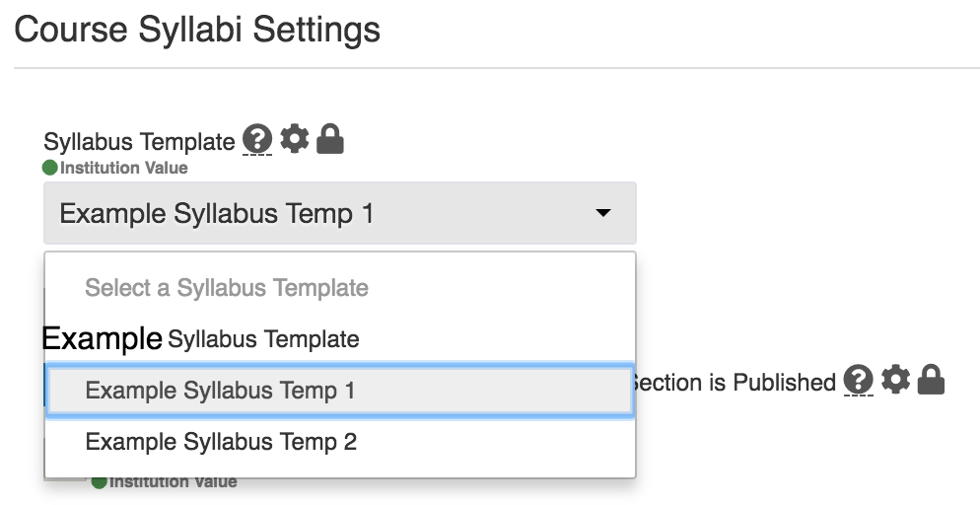980x505 pixels.
Task: Pick the highlighted Example Syllabus Temp 1 option
Action: pyautogui.click(x=340, y=391)
